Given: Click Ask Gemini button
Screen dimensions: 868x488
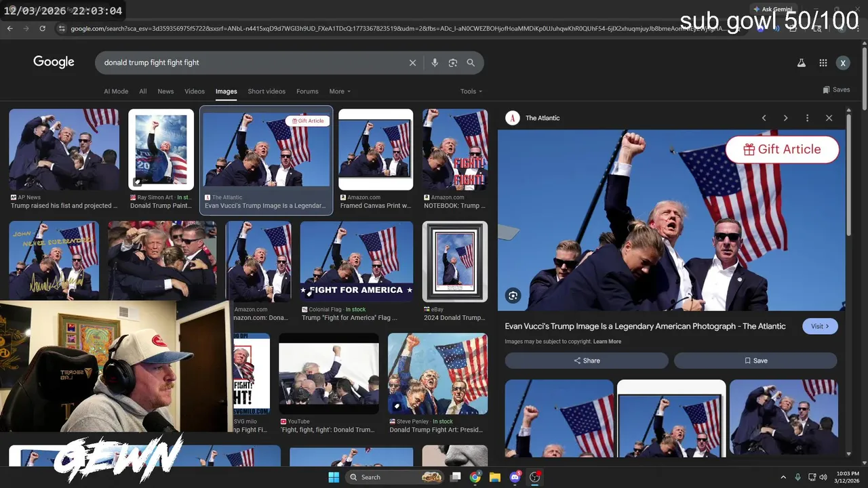Looking at the screenshot, I should (x=772, y=9).
